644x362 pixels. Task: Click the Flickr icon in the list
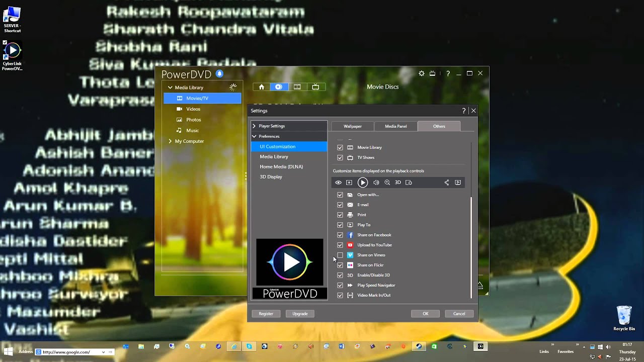(350, 265)
